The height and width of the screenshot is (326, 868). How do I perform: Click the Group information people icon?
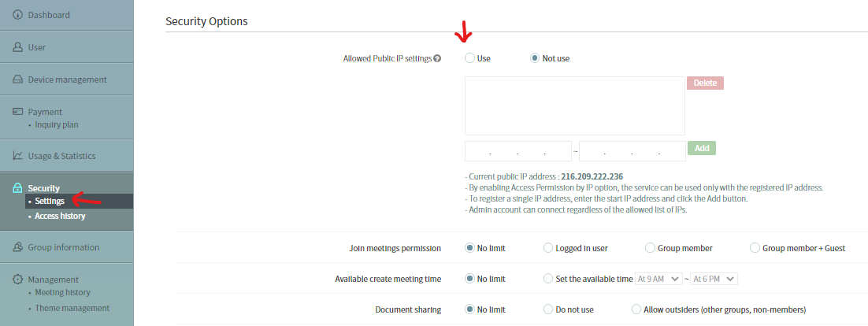tap(17, 246)
